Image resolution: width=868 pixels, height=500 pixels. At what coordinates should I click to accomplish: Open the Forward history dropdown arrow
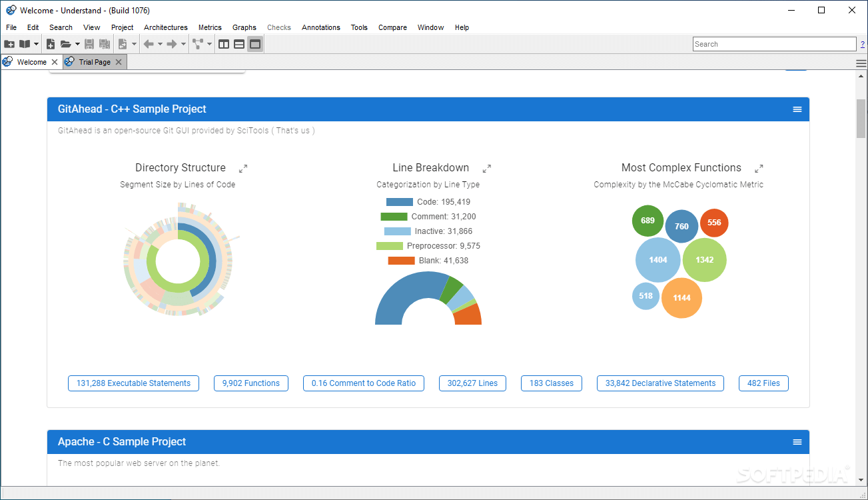pyautogui.click(x=183, y=44)
